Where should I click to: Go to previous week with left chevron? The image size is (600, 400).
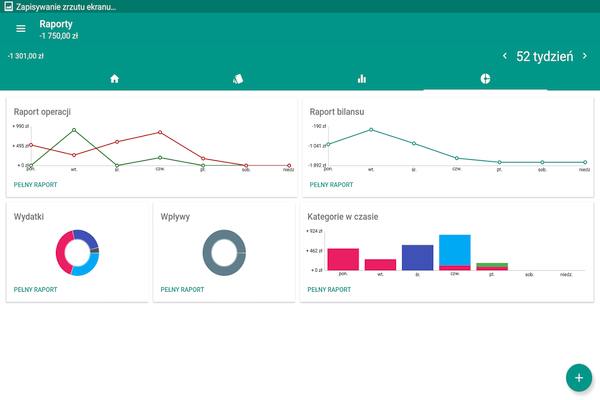tap(505, 56)
